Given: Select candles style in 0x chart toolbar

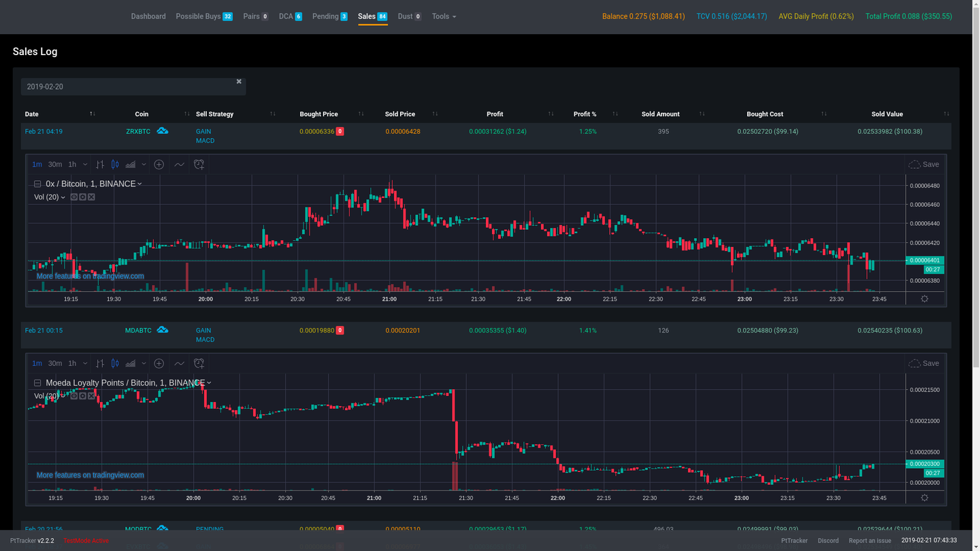Looking at the screenshot, I should 115,165.
